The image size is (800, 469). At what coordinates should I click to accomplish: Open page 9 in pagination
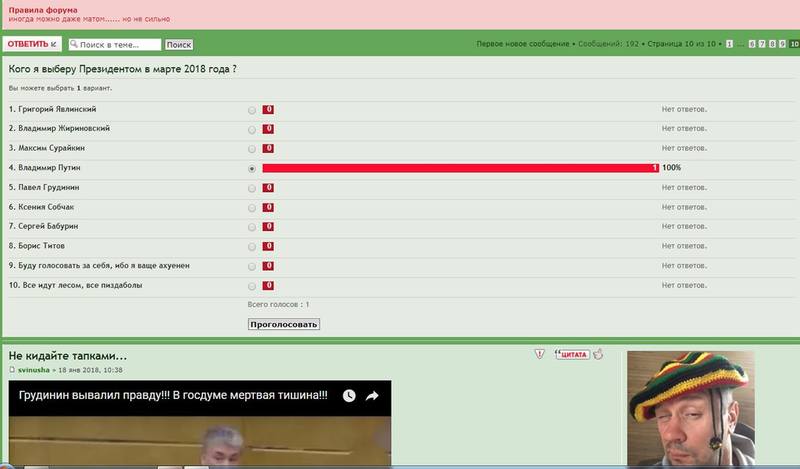pos(783,44)
